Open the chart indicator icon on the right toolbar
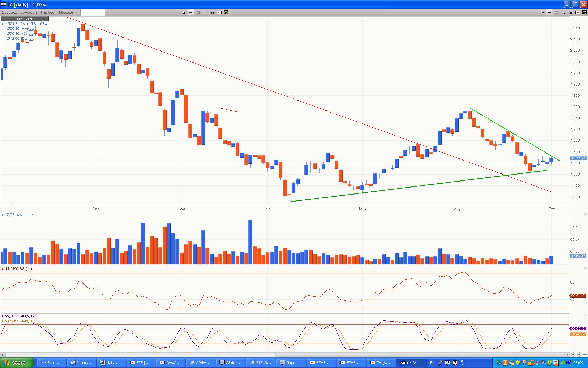 577,12
